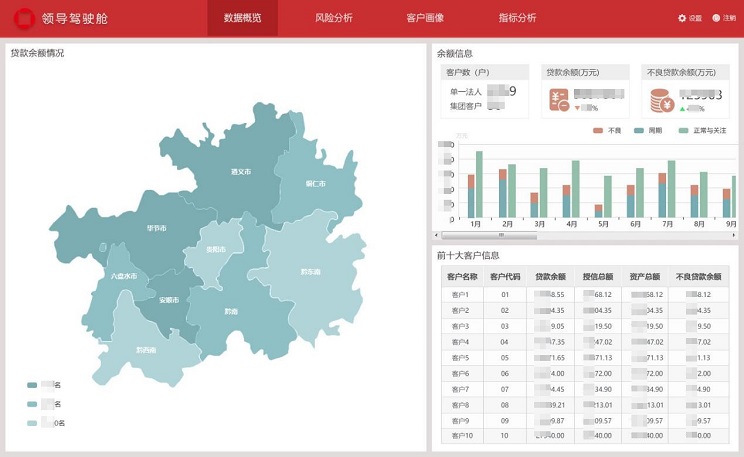The height and width of the screenshot is (457, 744).
Task: Click the 贷款余额 column header
Action: coord(551,276)
